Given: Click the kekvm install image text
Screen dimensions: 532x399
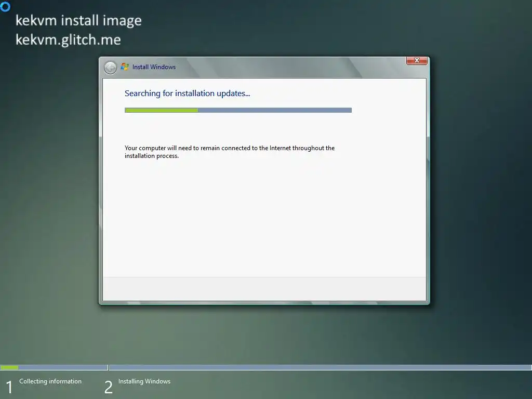Looking at the screenshot, I should 78,20.
